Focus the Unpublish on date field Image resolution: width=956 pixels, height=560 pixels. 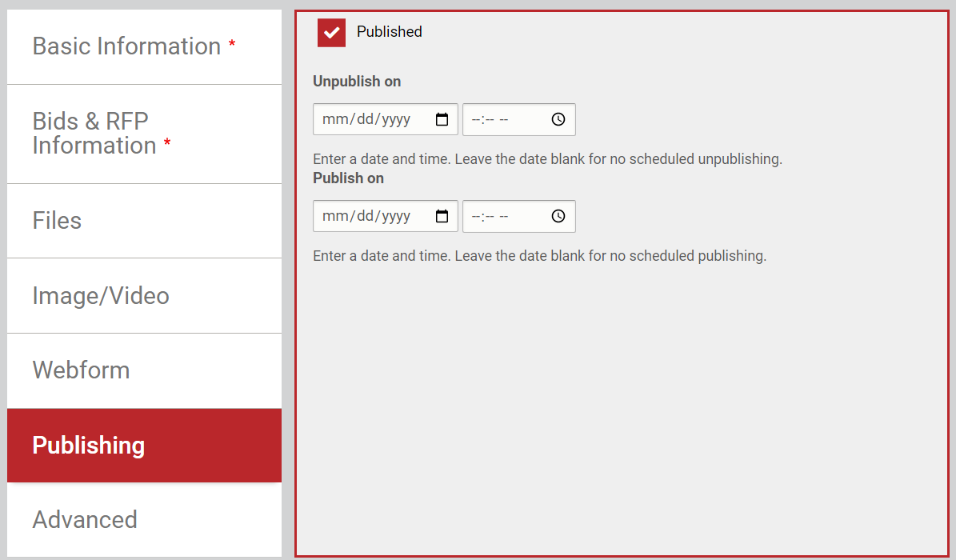(386, 119)
